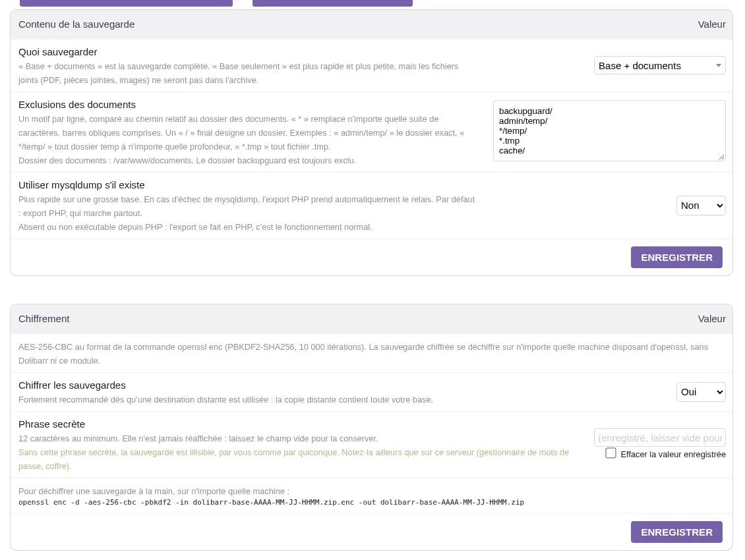
Task: Focus the Phrase secrète field
Action: 659,437
